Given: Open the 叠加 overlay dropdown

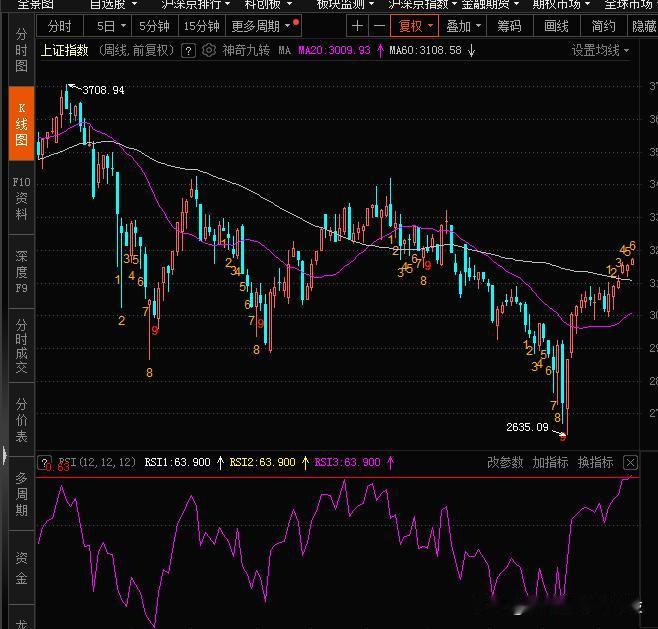Looking at the screenshot, I should point(463,26).
